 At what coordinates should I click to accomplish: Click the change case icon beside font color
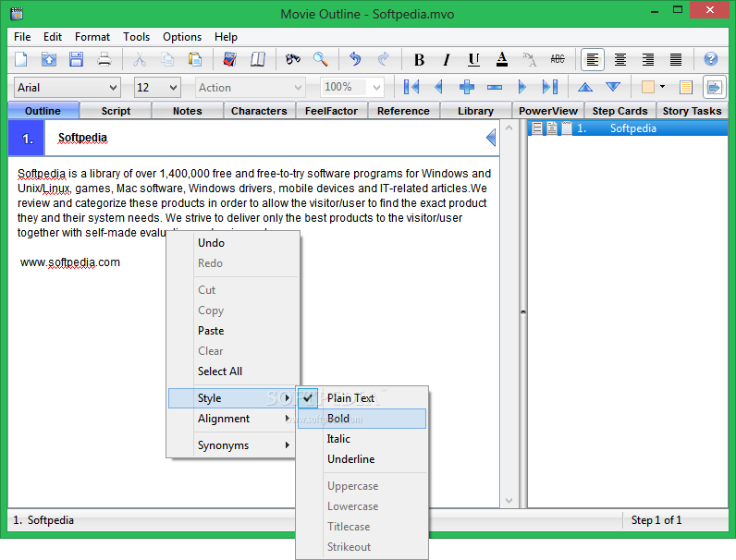(x=530, y=59)
